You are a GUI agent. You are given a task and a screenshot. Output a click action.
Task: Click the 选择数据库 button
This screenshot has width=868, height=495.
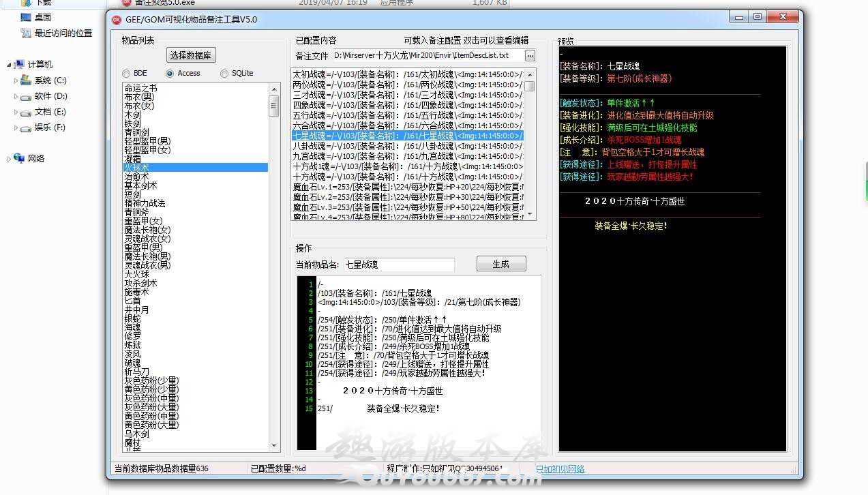(191, 55)
